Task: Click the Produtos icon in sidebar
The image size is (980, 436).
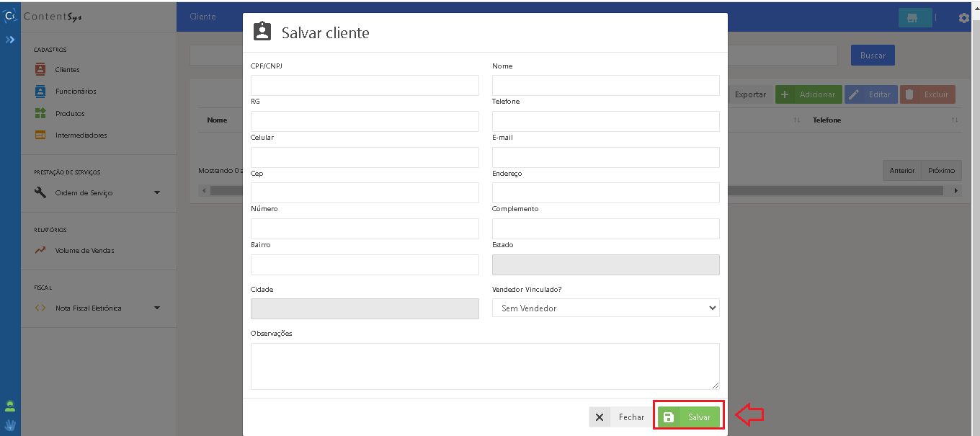Action: [x=40, y=113]
